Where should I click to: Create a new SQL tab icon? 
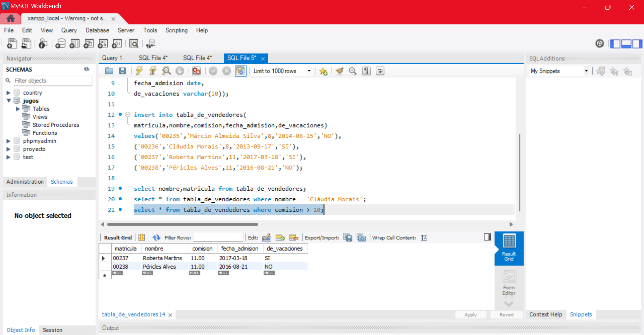(x=12, y=43)
